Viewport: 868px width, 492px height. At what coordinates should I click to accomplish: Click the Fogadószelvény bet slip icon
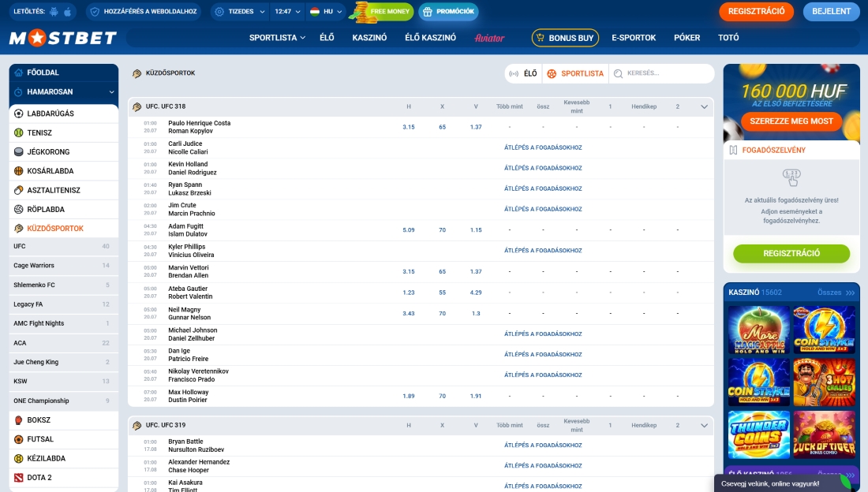click(x=734, y=150)
